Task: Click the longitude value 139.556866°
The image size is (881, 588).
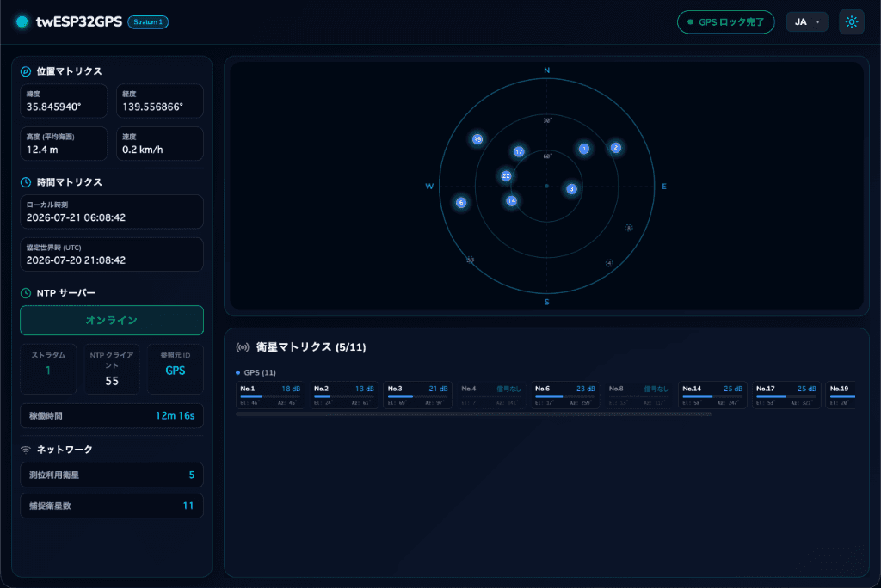Action: [x=153, y=107]
